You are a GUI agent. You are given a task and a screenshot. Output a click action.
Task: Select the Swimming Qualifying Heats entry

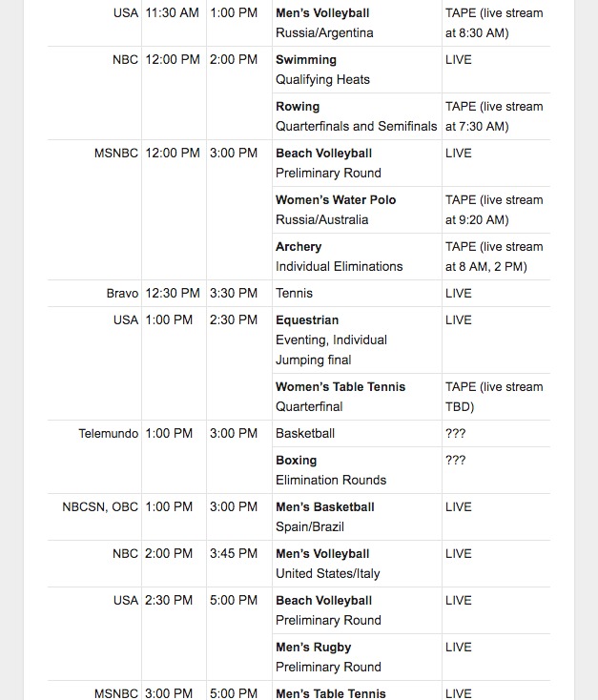[322, 70]
